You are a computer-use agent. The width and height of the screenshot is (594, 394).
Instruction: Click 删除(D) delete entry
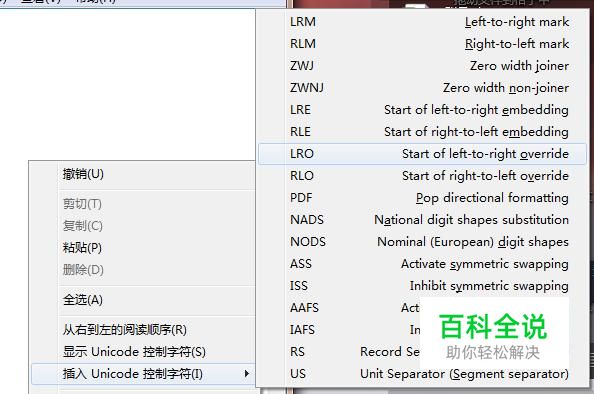click(x=143, y=269)
